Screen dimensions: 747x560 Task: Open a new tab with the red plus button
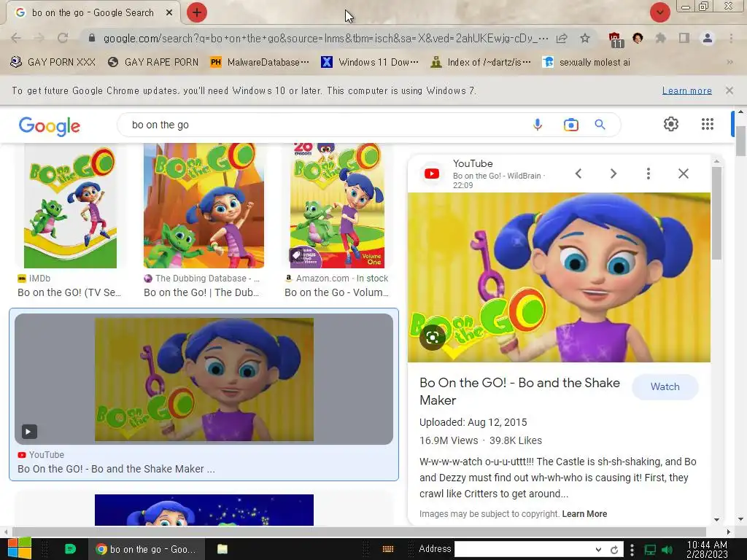[196, 12]
